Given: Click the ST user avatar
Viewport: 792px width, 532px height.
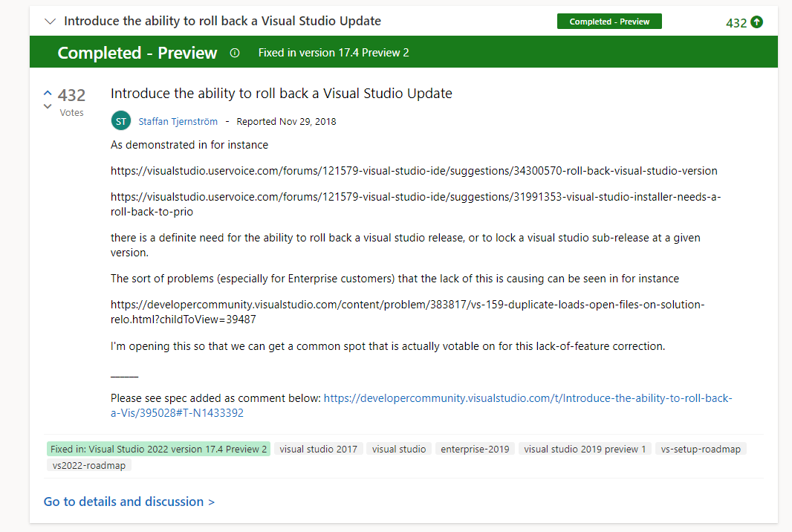Looking at the screenshot, I should tap(120, 121).
